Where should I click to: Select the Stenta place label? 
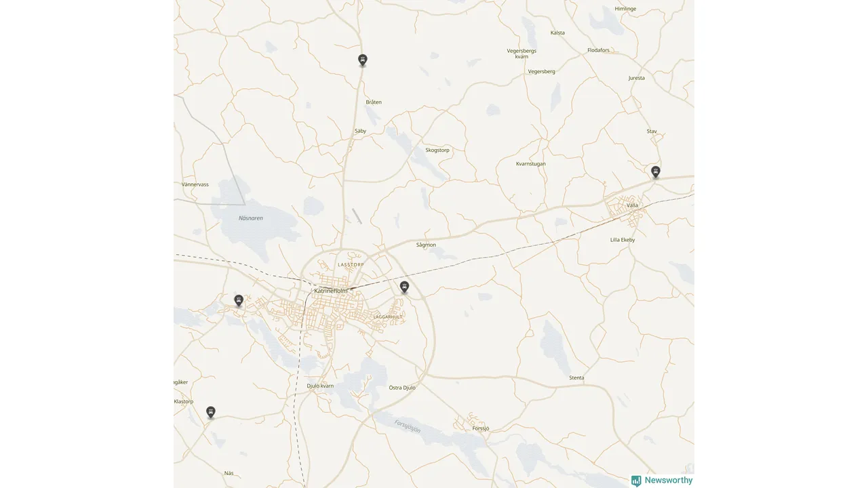[576, 378]
